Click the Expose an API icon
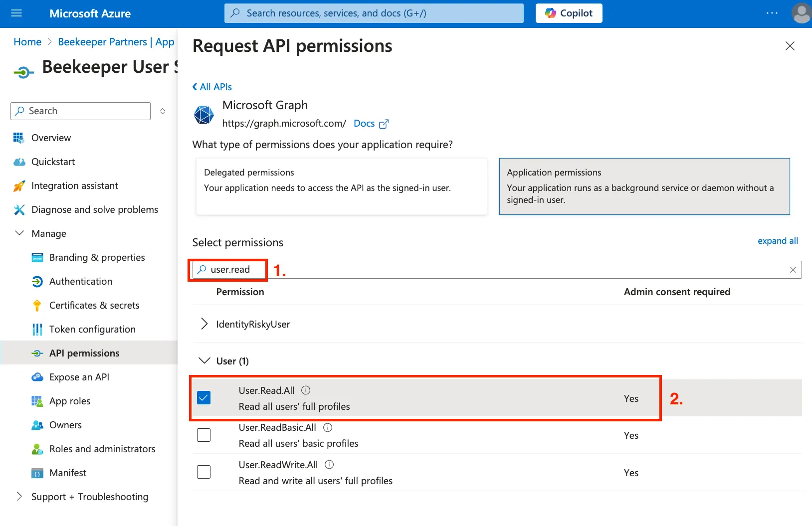812x526 pixels. coord(37,377)
